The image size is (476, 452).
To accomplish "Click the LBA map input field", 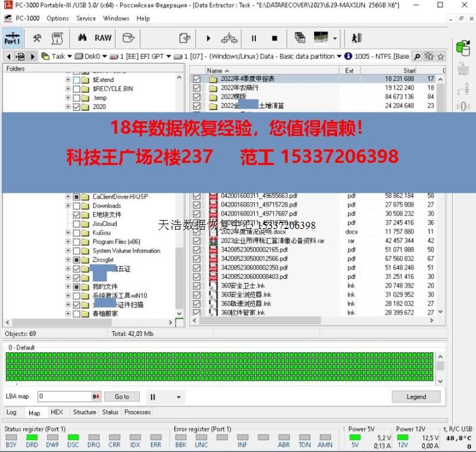I will click(x=64, y=397).
